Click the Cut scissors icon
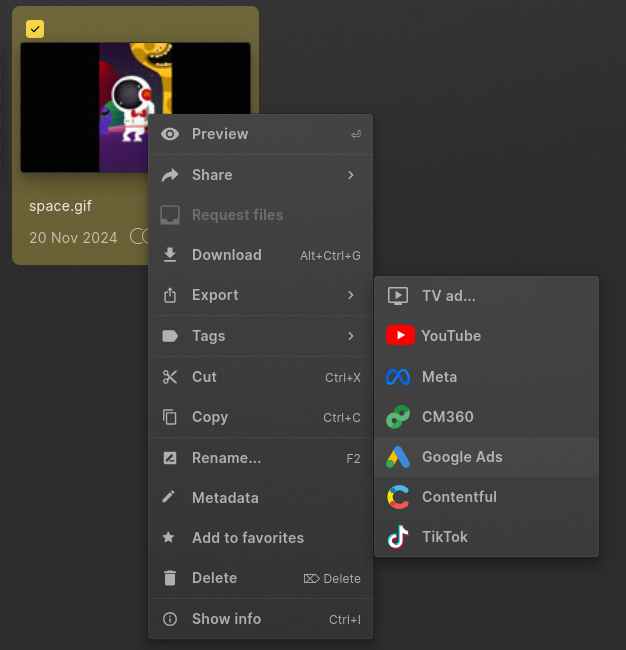Viewport: 626px width, 650px height. (x=170, y=377)
